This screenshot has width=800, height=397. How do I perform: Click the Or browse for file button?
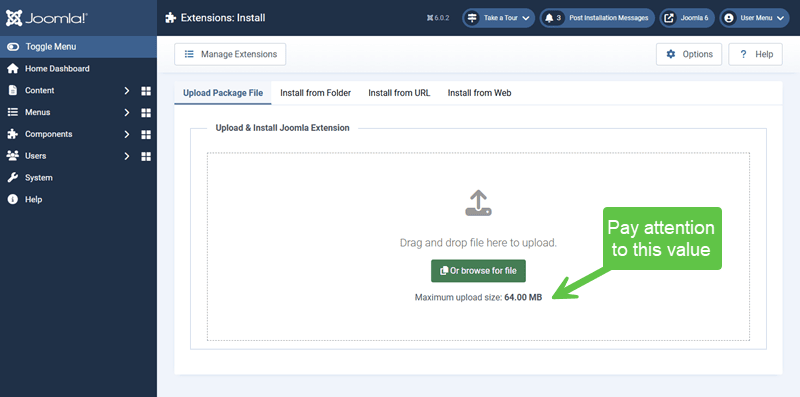coord(478,271)
